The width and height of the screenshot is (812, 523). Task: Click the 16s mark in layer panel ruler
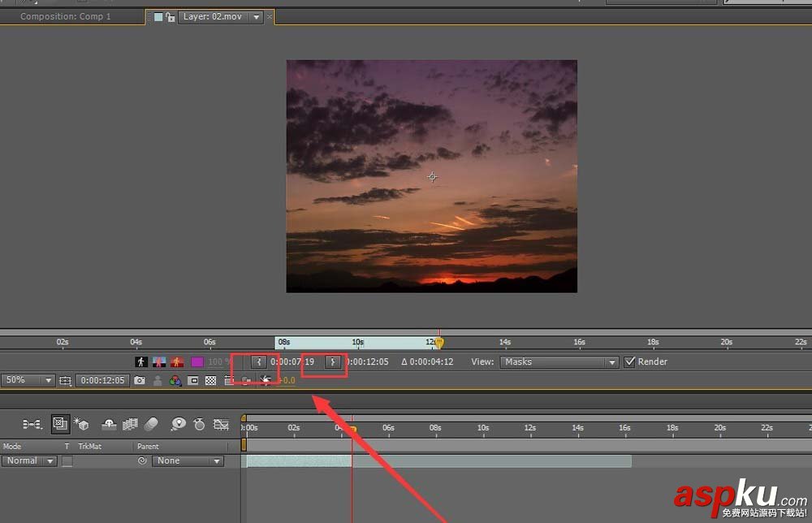click(x=579, y=342)
